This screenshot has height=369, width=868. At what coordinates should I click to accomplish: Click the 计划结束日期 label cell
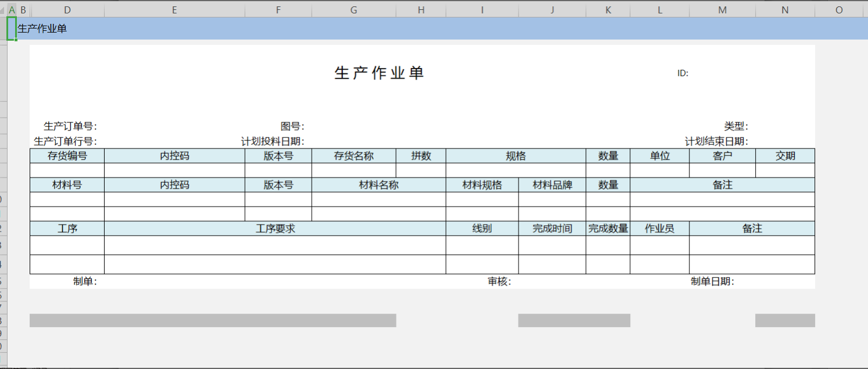(x=716, y=141)
